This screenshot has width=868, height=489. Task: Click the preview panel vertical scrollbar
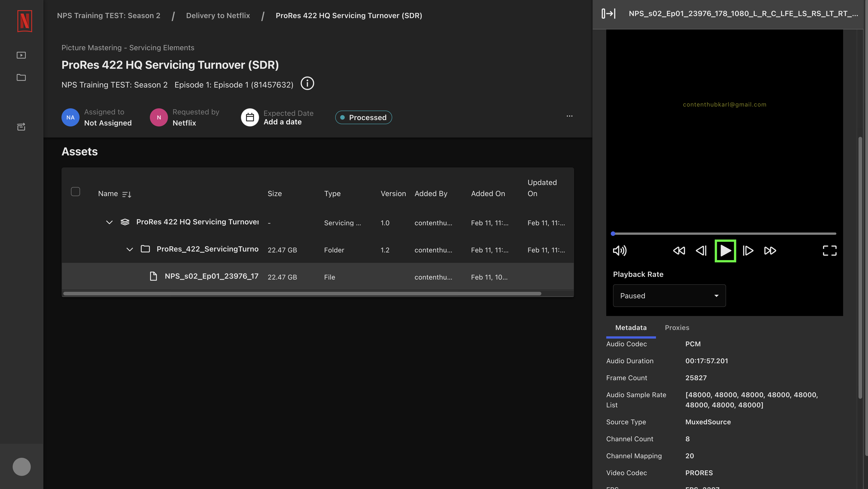(x=860, y=268)
